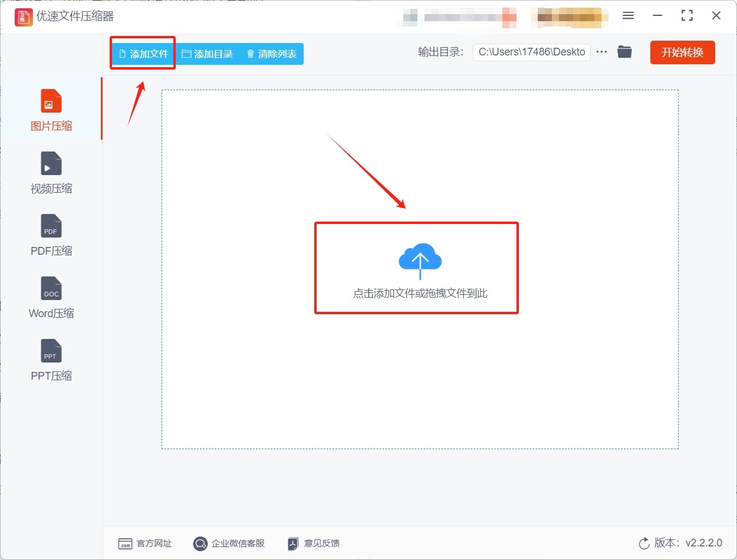Image resolution: width=737 pixels, height=560 pixels.
Task: Click the Word压缩 DOC icon
Action: click(x=51, y=288)
